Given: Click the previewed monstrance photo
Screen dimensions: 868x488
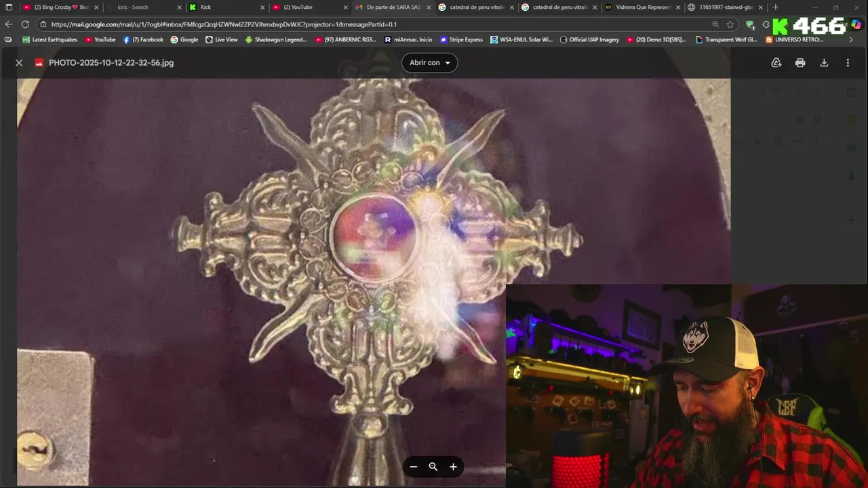Looking at the screenshot, I should (x=374, y=282).
